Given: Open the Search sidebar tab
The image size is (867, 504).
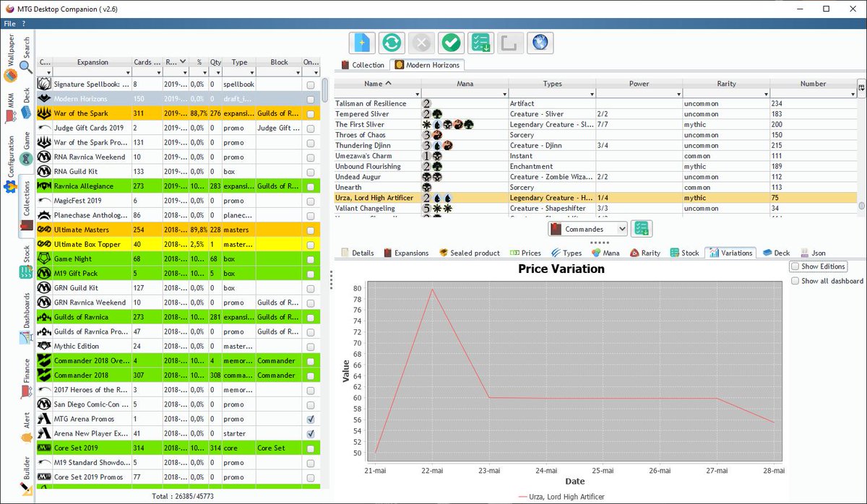Looking at the screenshot, I should click(x=26, y=56).
